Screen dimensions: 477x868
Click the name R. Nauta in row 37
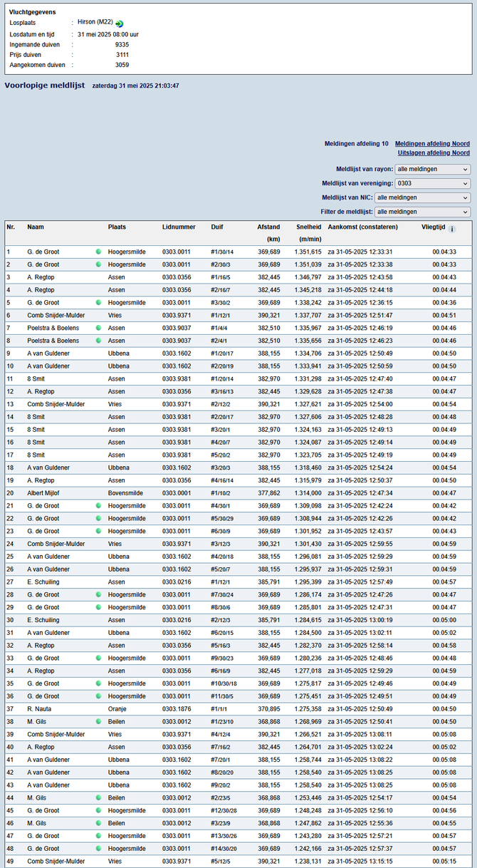39,709
